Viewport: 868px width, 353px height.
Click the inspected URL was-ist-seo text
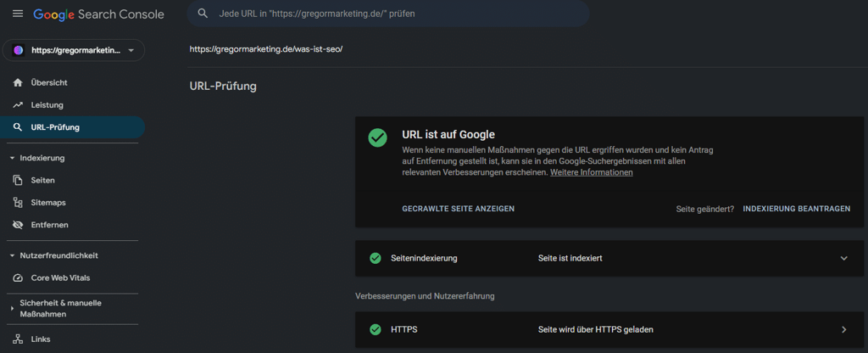coord(266,48)
